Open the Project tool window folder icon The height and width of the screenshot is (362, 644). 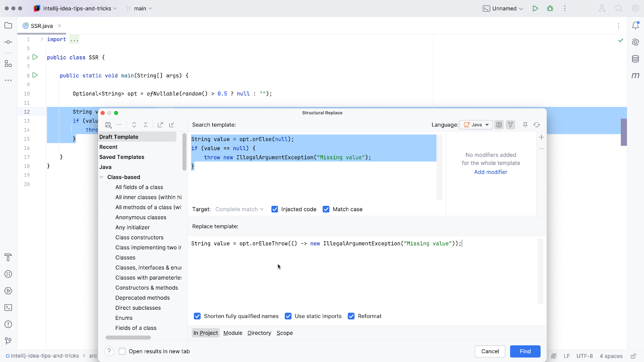click(x=8, y=25)
